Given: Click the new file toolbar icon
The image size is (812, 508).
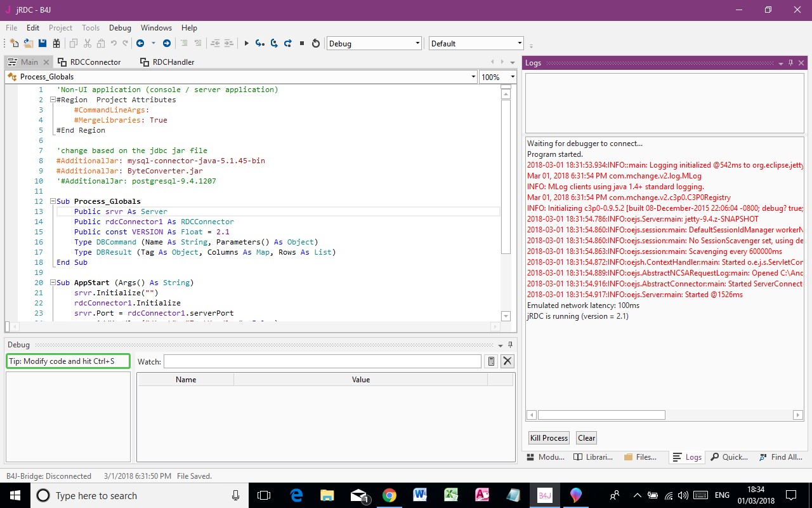Looking at the screenshot, I should pyautogui.click(x=14, y=43).
